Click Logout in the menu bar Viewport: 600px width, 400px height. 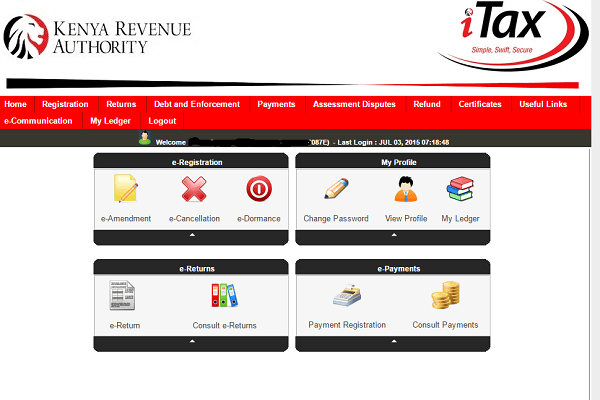click(162, 121)
